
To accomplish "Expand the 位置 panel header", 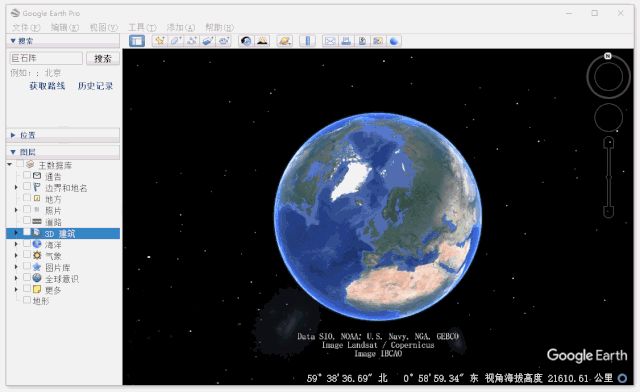I will click(63, 135).
